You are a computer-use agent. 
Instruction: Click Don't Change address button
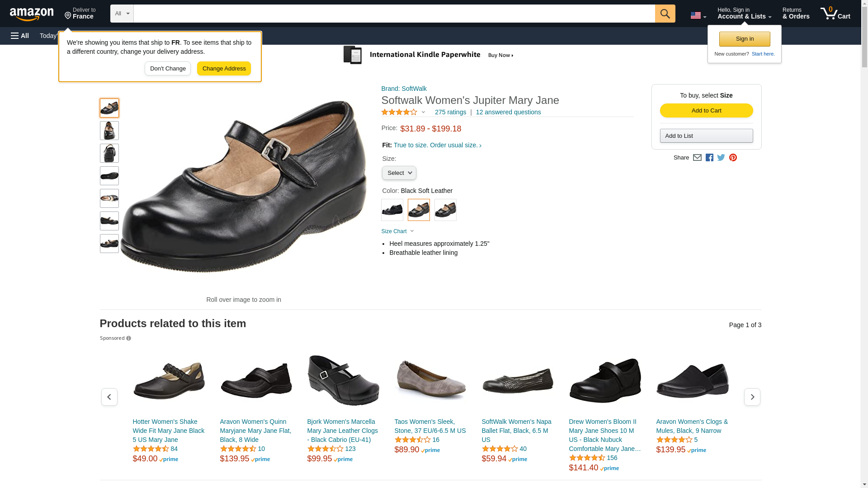click(168, 69)
